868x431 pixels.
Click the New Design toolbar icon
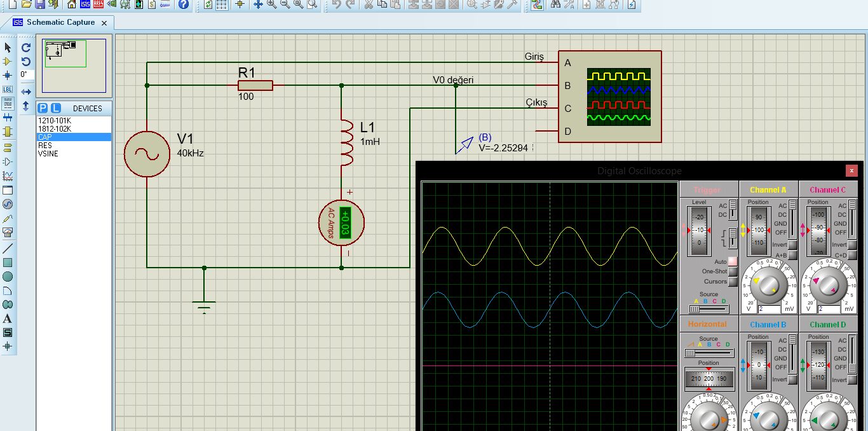12,4
